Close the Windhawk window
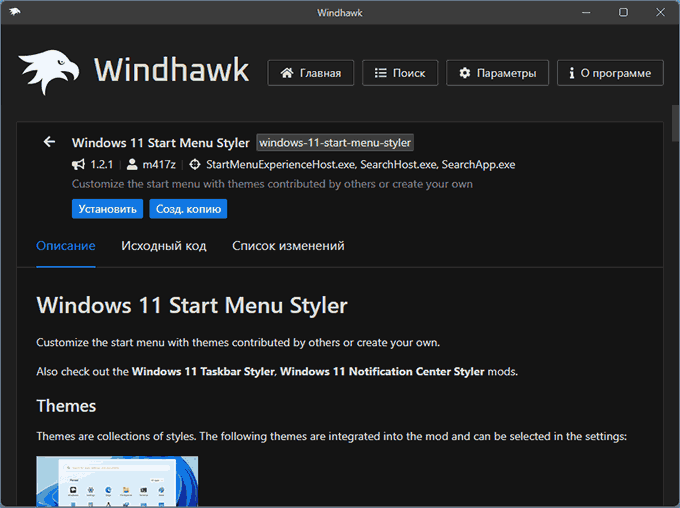This screenshot has width=680, height=508. pos(660,12)
